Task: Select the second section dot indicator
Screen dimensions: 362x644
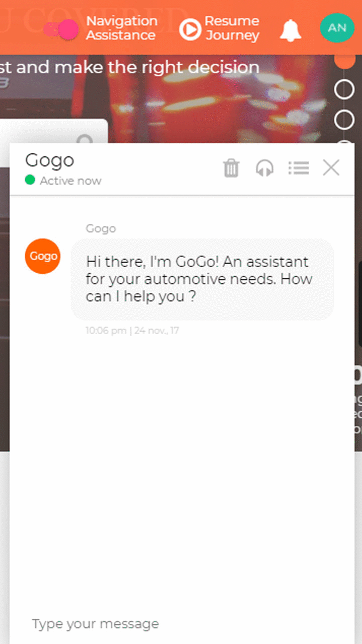Action: tap(344, 90)
